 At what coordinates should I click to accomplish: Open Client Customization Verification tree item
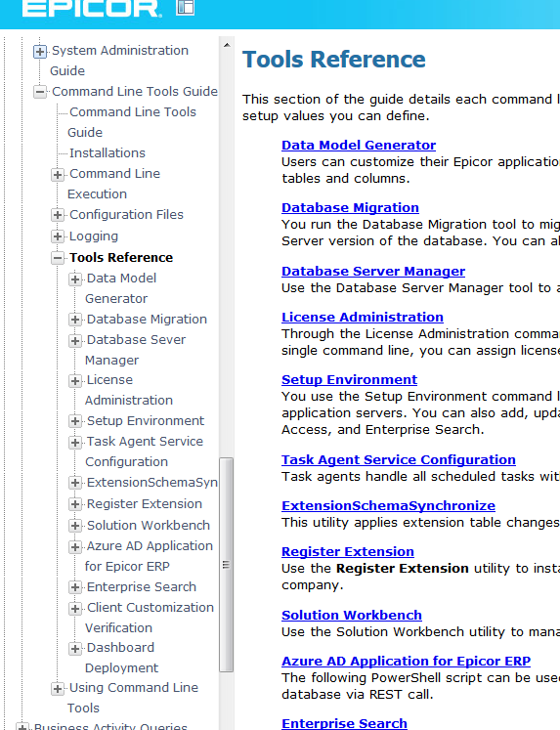point(150,618)
